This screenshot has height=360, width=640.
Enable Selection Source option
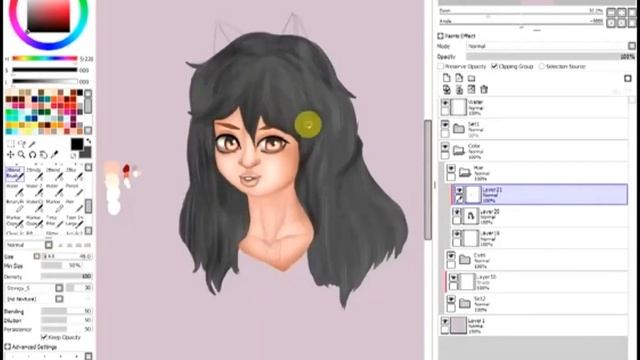click(542, 66)
